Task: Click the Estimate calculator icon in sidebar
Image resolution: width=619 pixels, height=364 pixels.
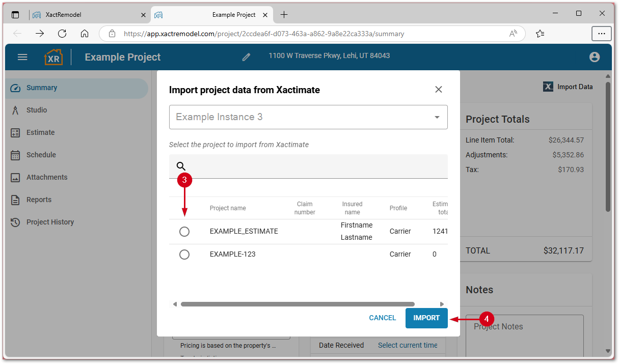Action: (15, 132)
